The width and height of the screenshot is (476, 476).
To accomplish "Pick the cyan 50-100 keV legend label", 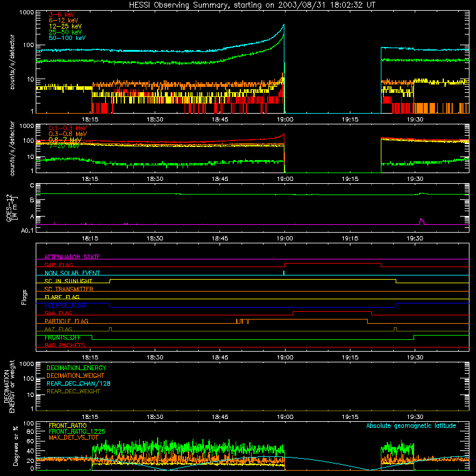I will pyautogui.click(x=67, y=38).
